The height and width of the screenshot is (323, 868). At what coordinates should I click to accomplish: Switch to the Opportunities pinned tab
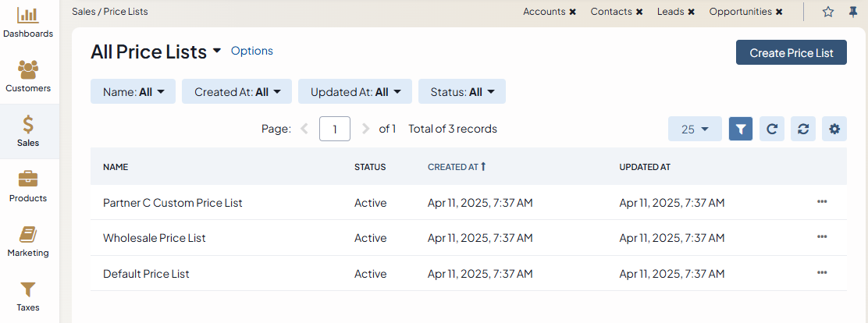click(x=740, y=12)
